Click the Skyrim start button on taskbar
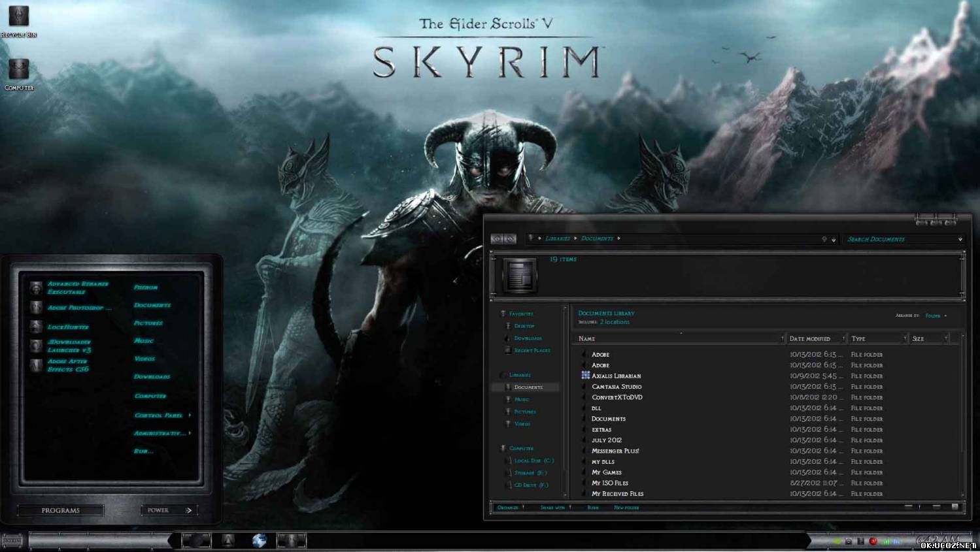This screenshot has width=980, height=552. pyautogui.click(x=12, y=540)
